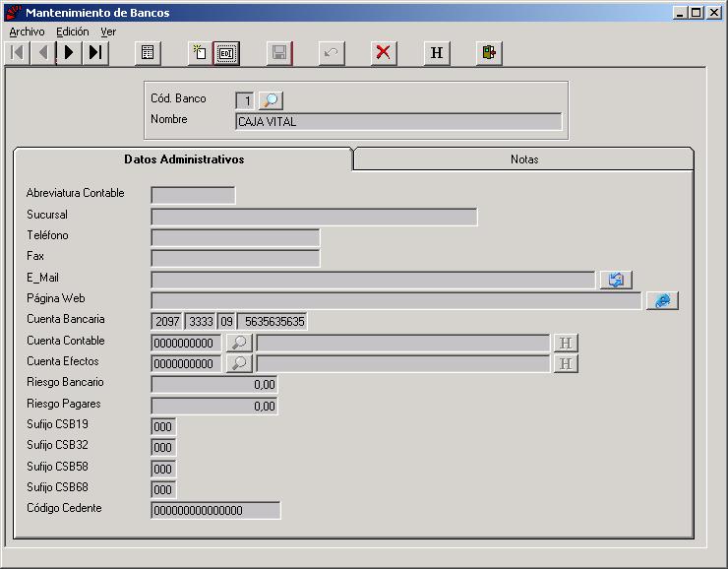Screen dimensions: 728x569
Task: Click Cuenta Contable description field
Action: click(403, 343)
